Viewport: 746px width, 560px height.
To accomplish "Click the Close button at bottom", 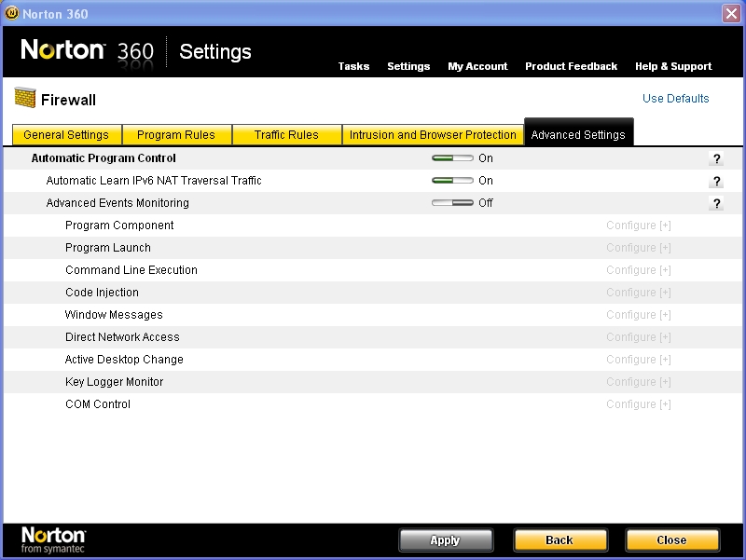I will pyautogui.click(x=671, y=540).
